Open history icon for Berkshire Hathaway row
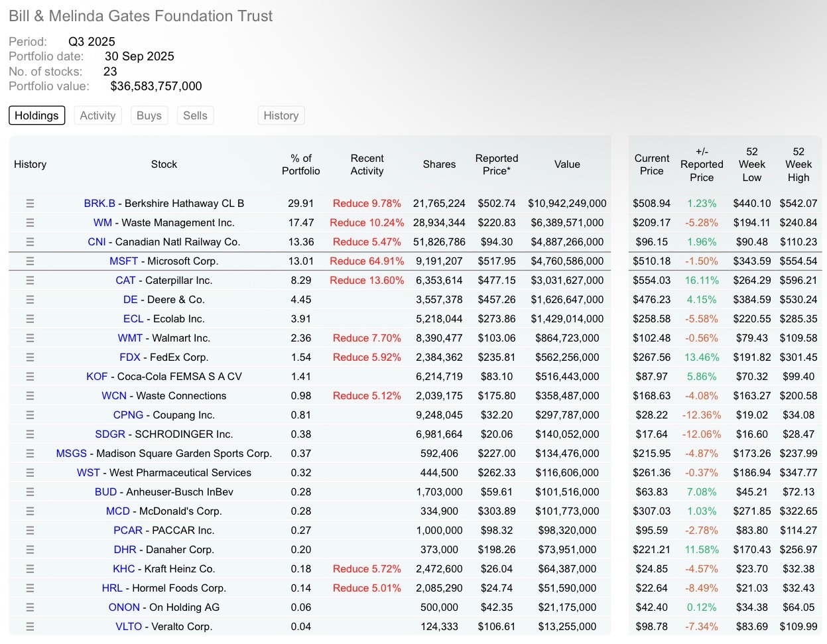The width and height of the screenshot is (827, 644). [30, 204]
